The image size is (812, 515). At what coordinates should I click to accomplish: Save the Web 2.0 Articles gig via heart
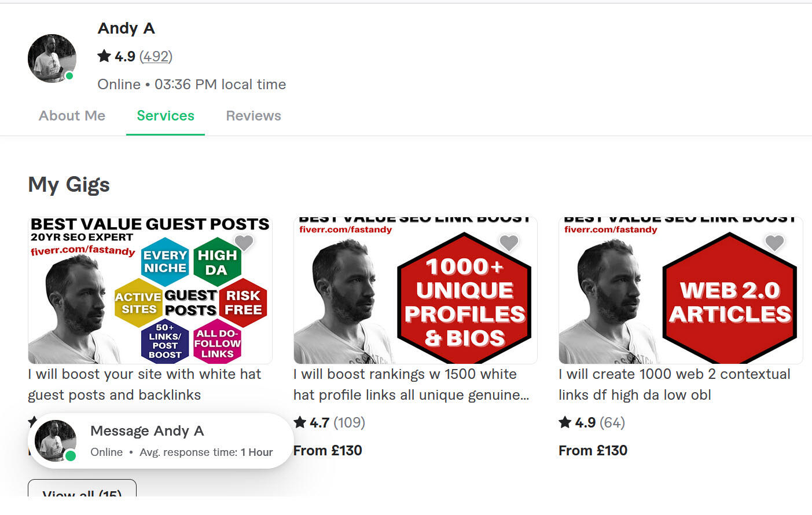774,243
